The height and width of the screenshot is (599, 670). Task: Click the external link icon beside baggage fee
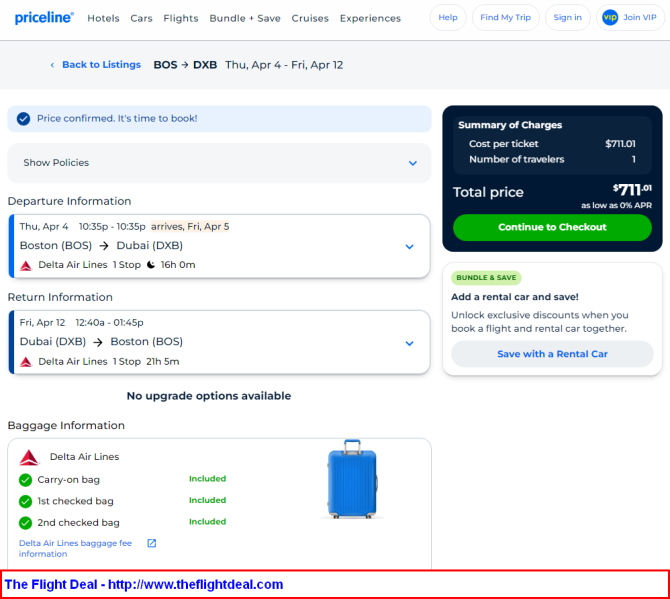tap(152, 543)
